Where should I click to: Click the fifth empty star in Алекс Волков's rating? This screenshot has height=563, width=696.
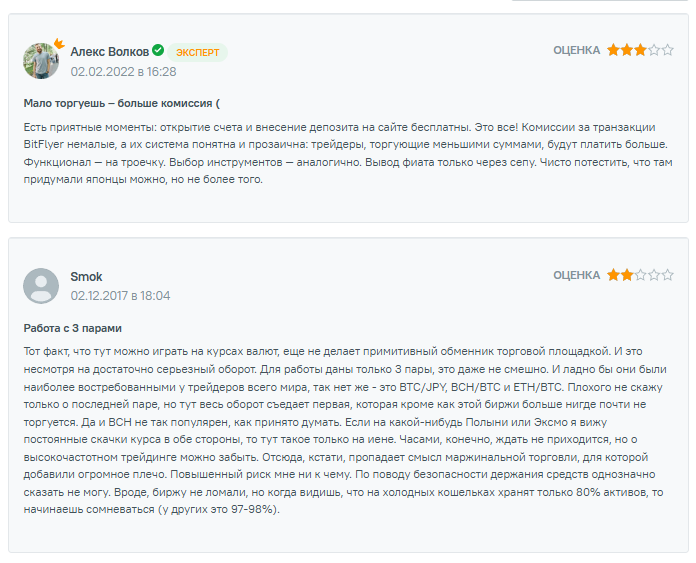pyautogui.click(x=667, y=50)
